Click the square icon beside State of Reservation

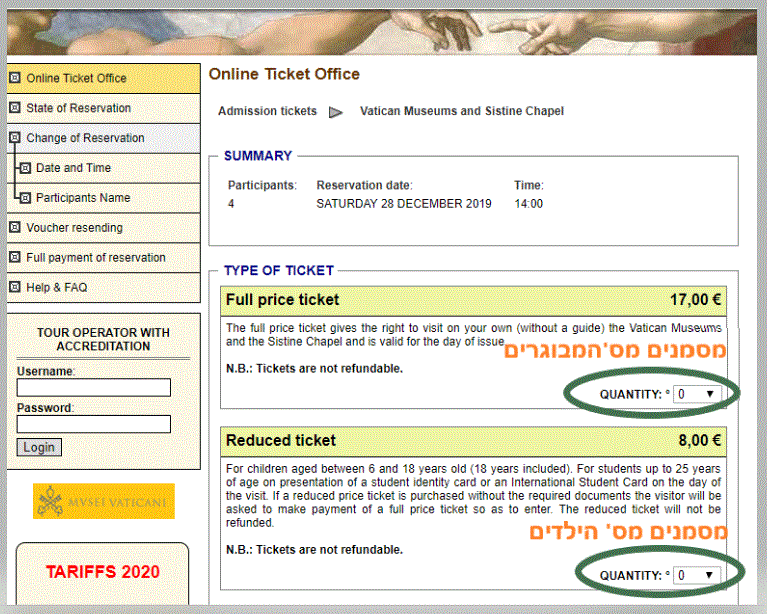point(15,107)
